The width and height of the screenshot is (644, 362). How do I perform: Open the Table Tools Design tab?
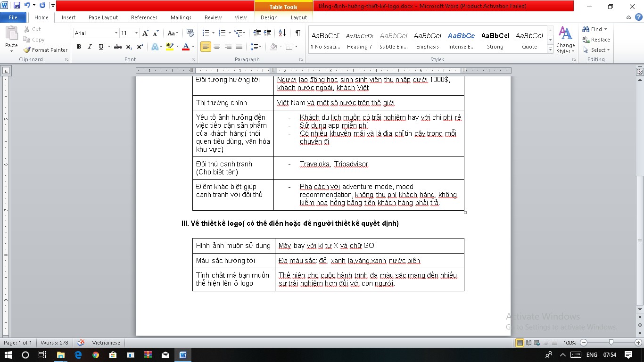pos(269,17)
